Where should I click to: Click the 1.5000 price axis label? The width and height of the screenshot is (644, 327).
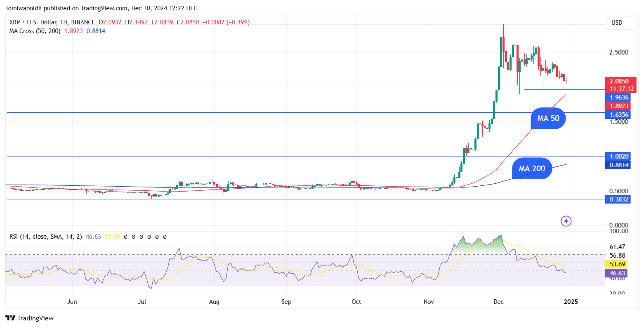(619, 122)
